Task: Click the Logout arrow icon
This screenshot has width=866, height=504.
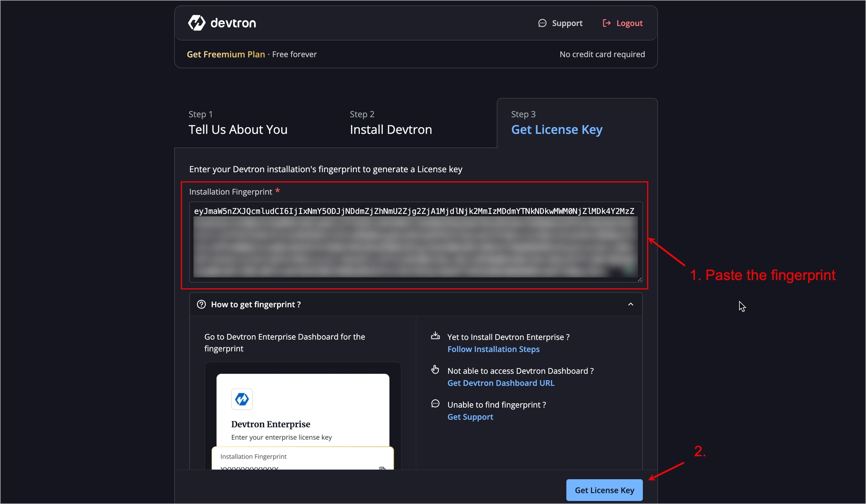Action: [607, 23]
